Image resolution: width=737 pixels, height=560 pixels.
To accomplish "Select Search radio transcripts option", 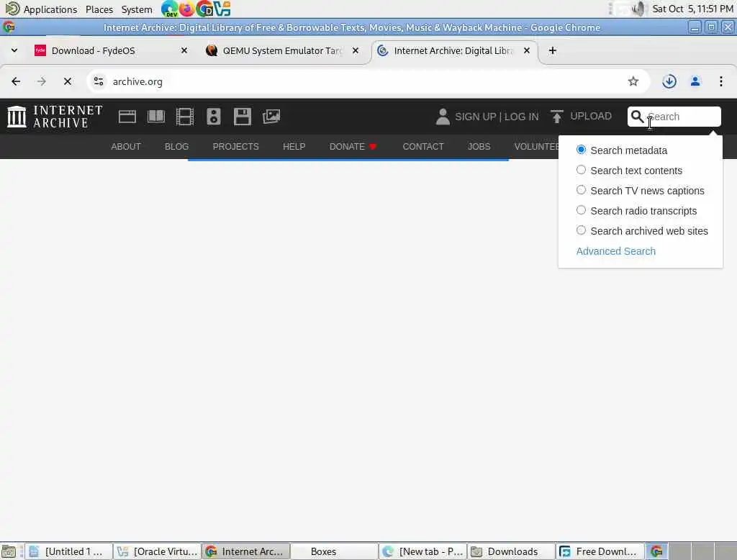I will point(581,210).
